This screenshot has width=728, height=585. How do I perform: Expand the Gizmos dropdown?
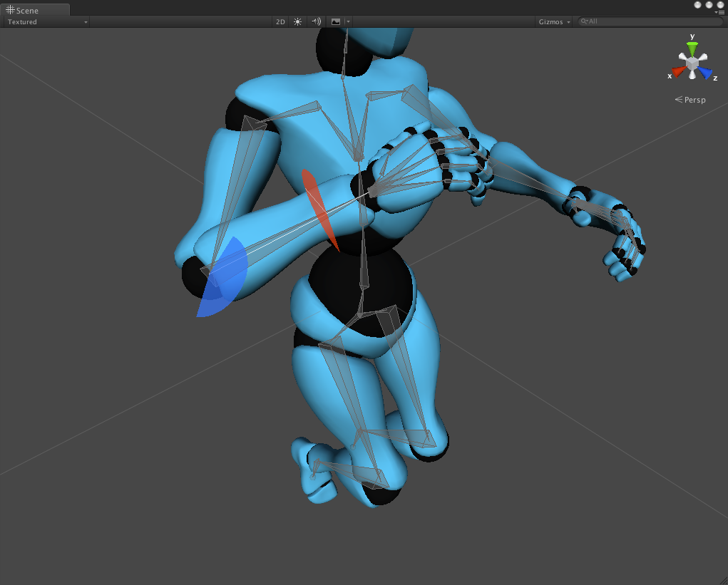pos(554,22)
